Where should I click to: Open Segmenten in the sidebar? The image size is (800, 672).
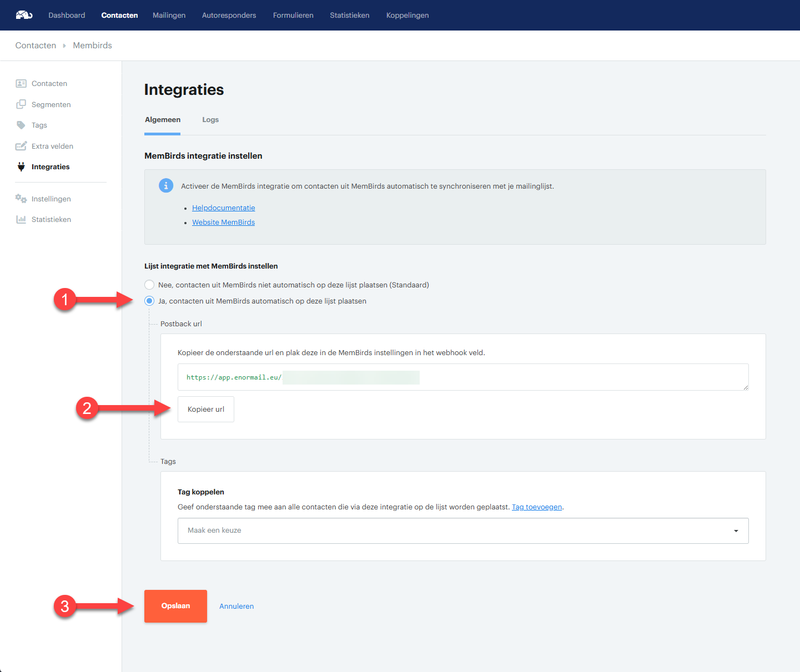(x=51, y=104)
